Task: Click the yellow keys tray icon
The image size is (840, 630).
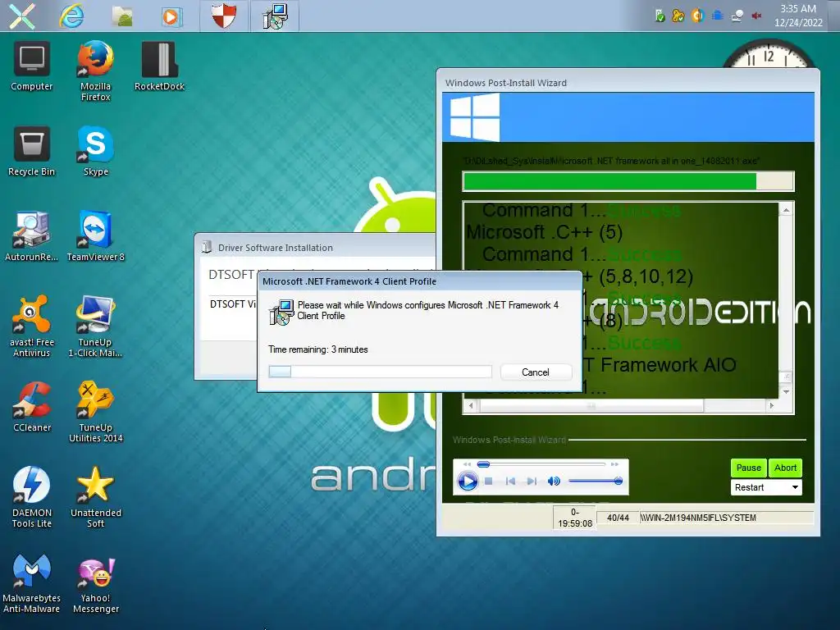Action: coord(678,16)
